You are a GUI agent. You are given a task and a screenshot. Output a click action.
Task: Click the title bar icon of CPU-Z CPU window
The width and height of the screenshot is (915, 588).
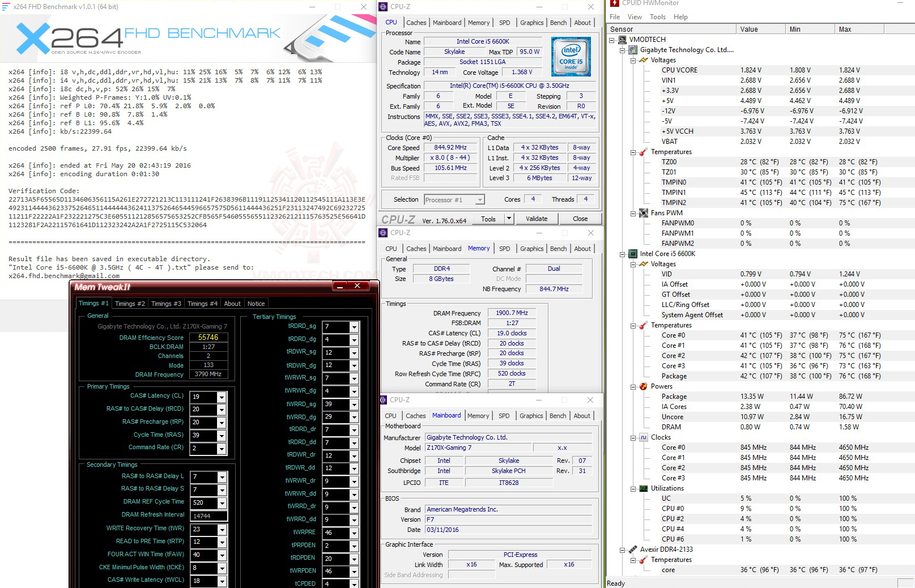coord(384,7)
